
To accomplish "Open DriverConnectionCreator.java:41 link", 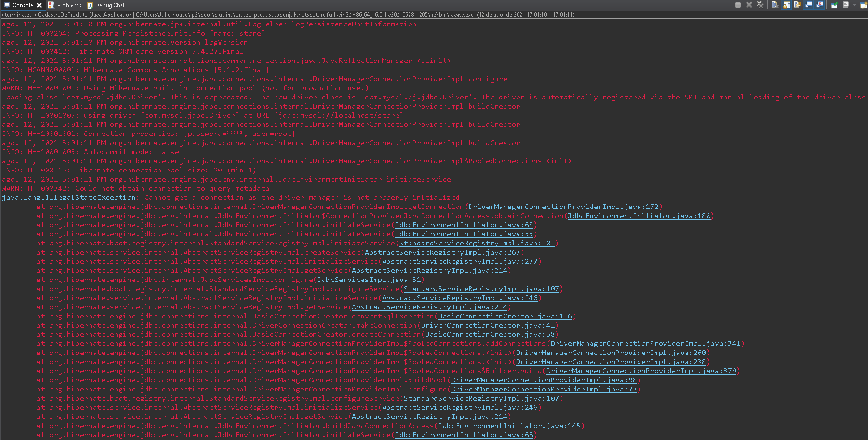I will (x=488, y=325).
